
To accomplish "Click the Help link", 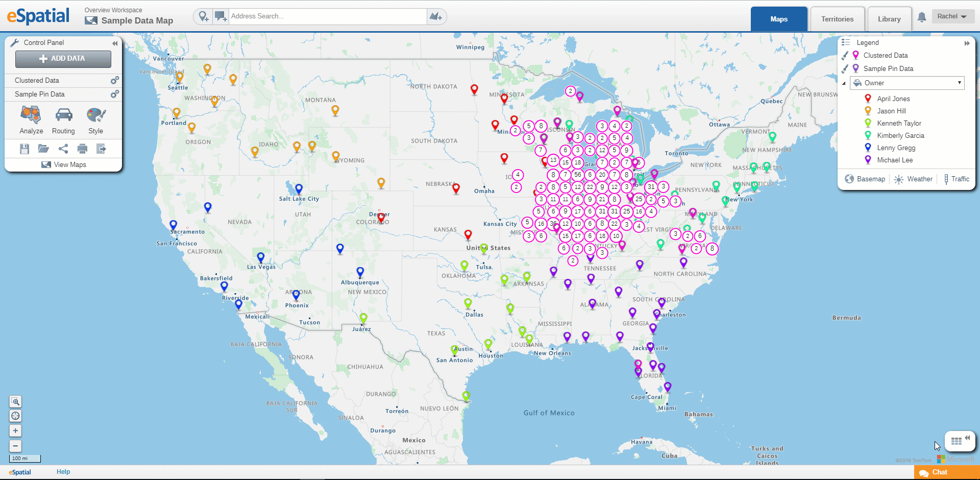I will click(63, 472).
